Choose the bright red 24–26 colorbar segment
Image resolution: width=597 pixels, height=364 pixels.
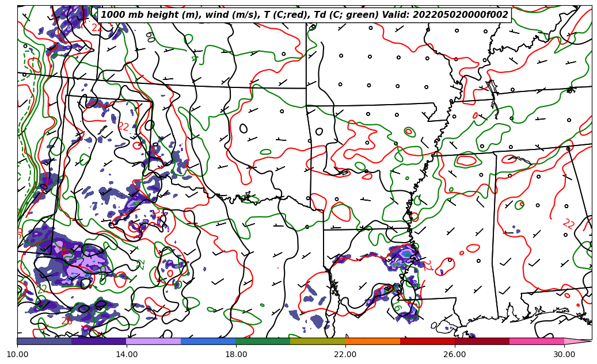pyautogui.click(x=427, y=341)
